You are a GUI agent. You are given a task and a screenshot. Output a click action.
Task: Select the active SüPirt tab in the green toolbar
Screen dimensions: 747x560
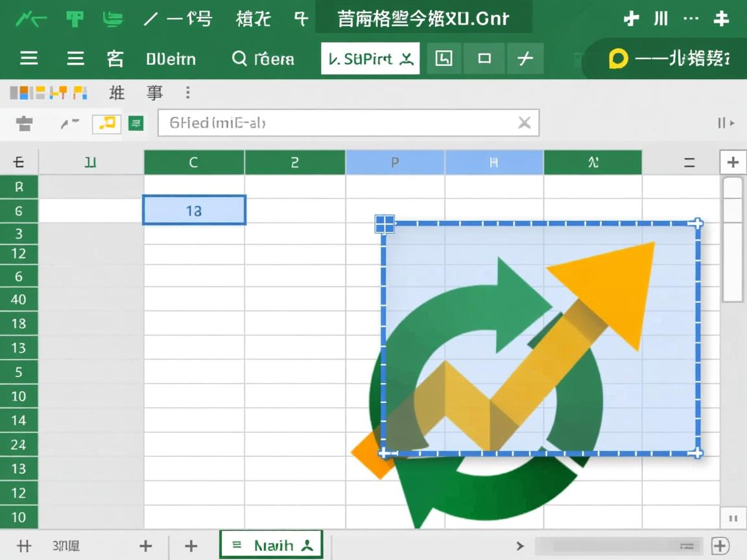370,59
